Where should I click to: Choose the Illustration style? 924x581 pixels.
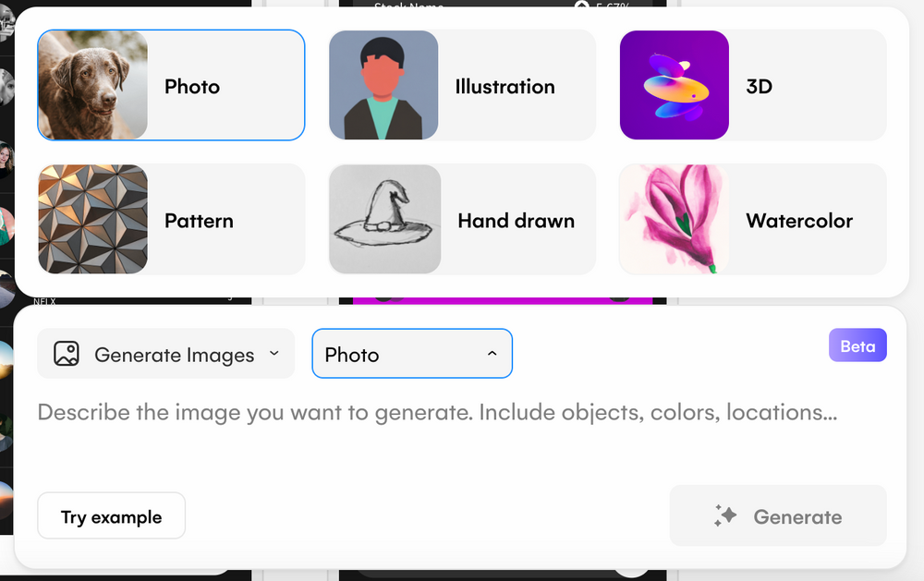(461, 84)
